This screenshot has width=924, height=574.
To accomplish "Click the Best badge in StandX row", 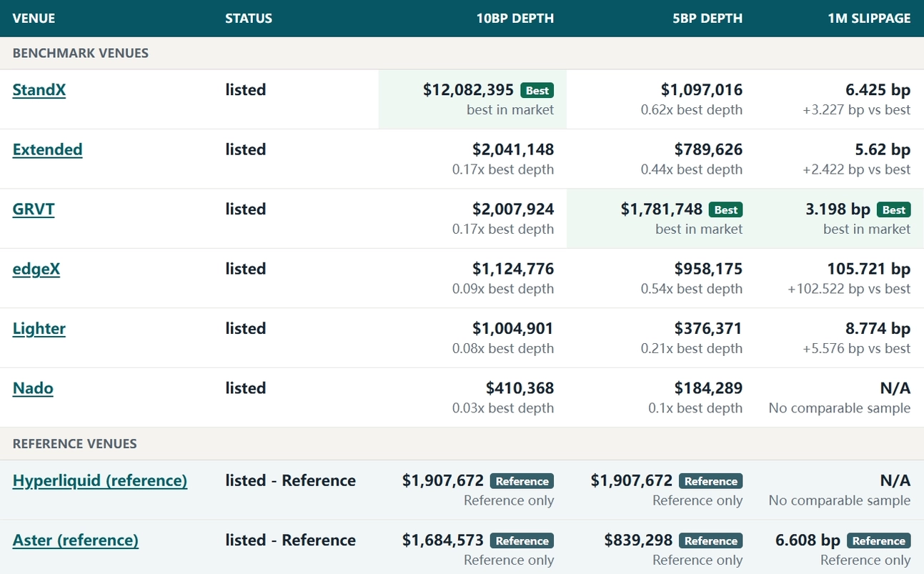I will pos(537,91).
